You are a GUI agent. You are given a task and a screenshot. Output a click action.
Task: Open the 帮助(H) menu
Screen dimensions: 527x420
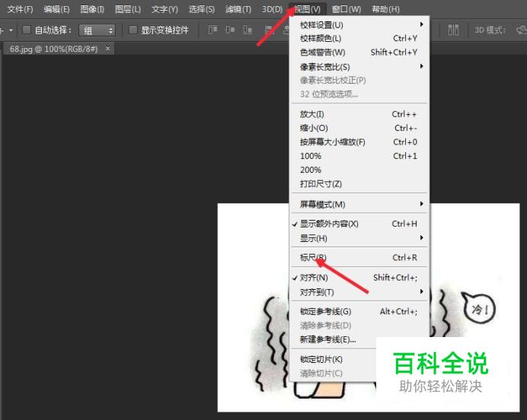(385, 9)
